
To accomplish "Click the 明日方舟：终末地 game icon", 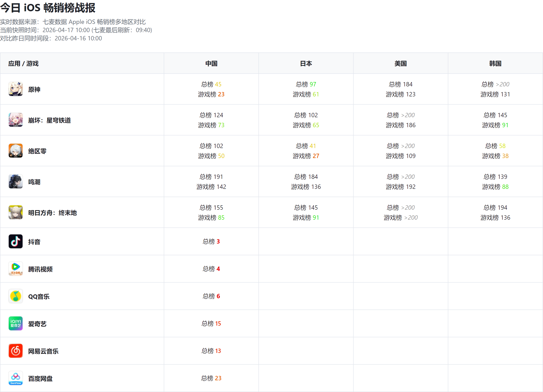I will pos(16,212).
